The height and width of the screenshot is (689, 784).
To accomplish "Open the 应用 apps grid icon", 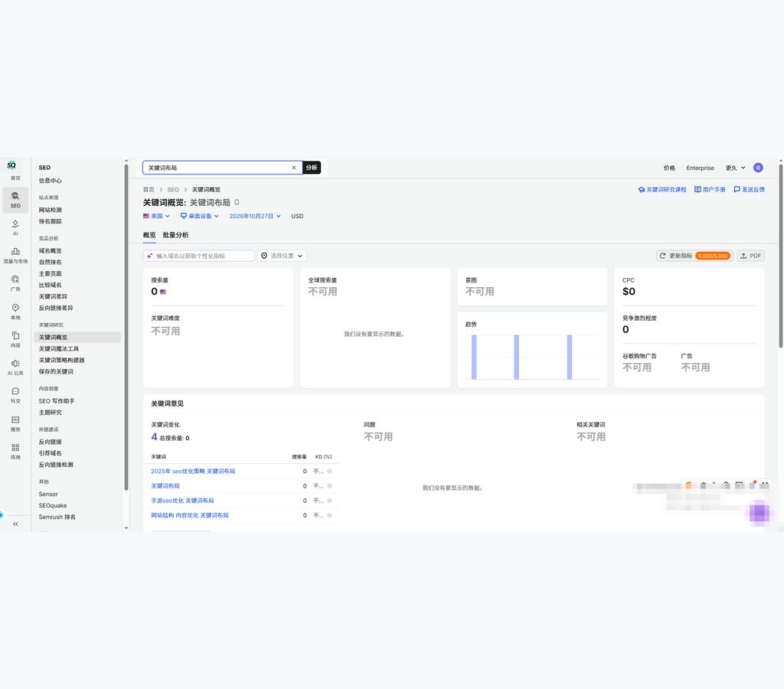I will click(15, 452).
